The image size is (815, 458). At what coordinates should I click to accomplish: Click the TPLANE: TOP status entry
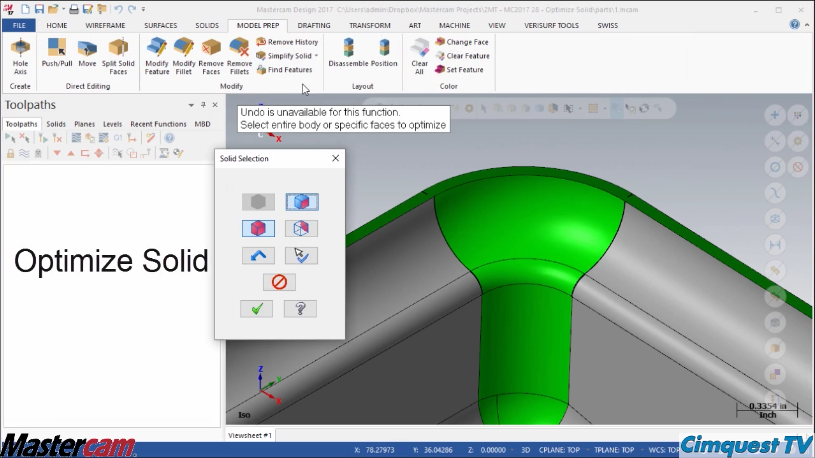click(614, 450)
